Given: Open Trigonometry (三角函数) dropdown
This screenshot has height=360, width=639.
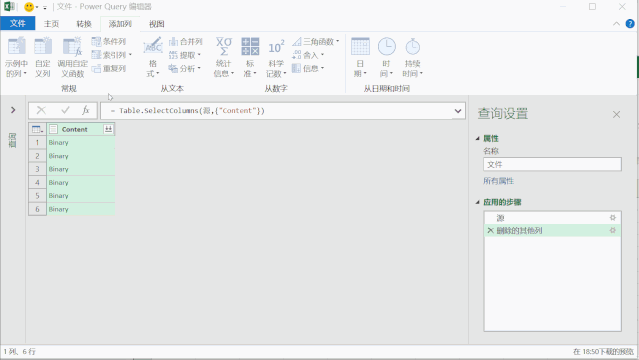Looking at the screenshot, I should point(316,42).
